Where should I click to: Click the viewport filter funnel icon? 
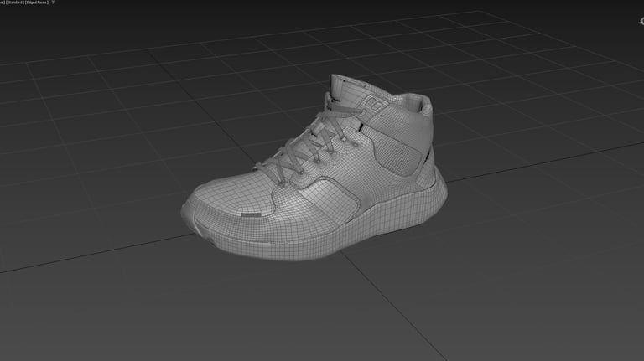[53, 2]
